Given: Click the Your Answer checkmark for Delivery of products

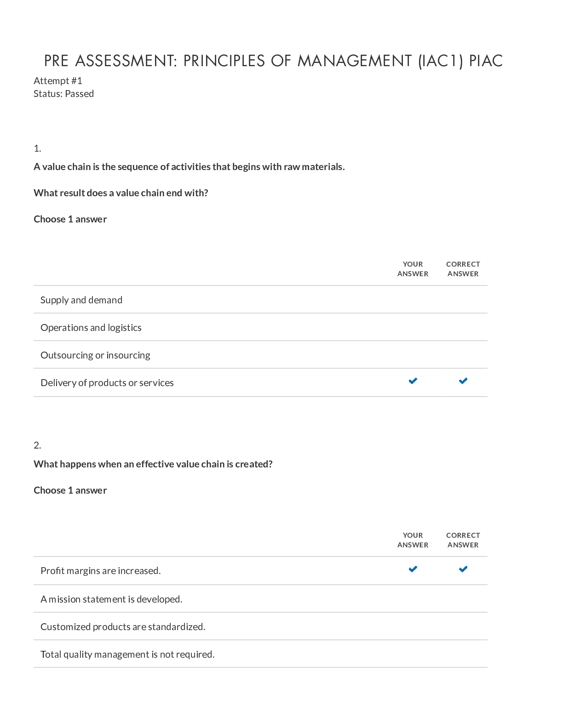Looking at the screenshot, I should point(413,381).
